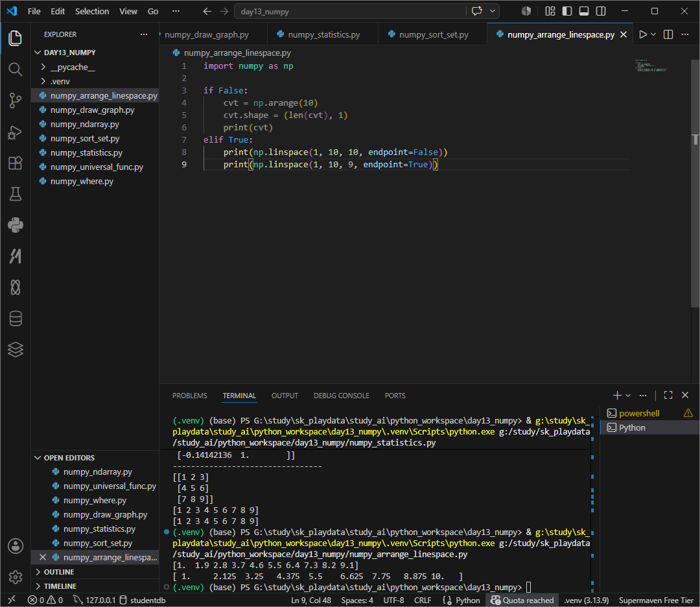Viewport: 700px width, 607px height.
Task: Switch to the OUTPUT panel tab
Action: click(285, 396)
